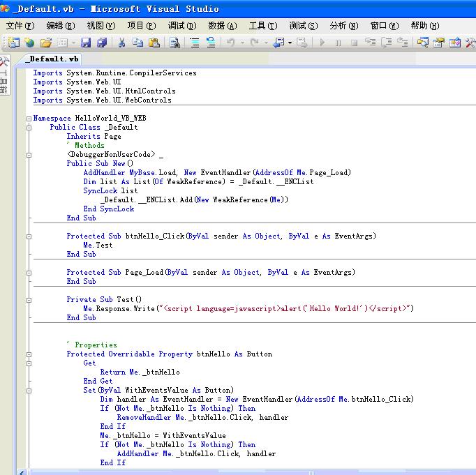The width and height of the screenshot is (476, 475).
Task: Start debugging with the play icon
Action: tap(322, 43)
